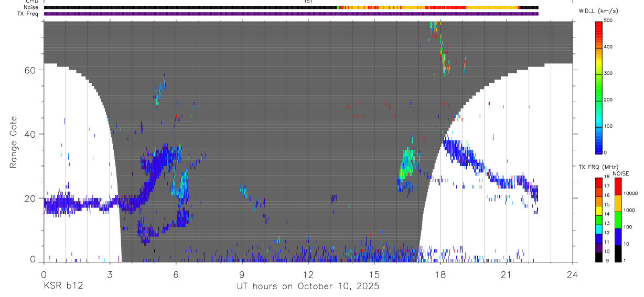Click the 'Range Gate' y-axis title
The width and height of the screenshot is (644, 297).
[x=14, y=142]
